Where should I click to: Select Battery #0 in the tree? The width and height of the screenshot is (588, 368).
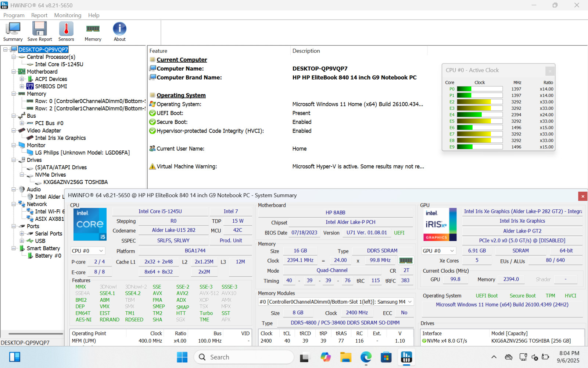pos(48,256)
